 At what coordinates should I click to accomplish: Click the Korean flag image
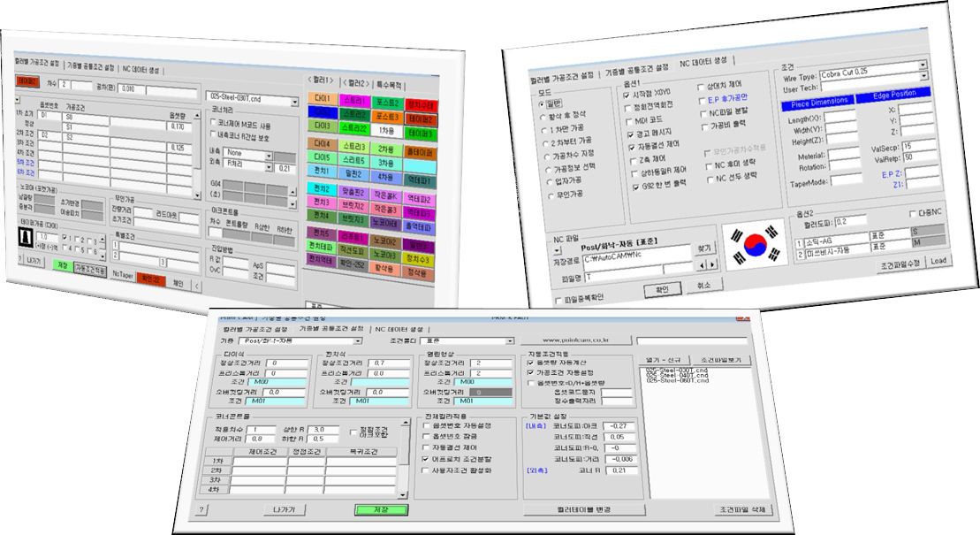point(755,246)
